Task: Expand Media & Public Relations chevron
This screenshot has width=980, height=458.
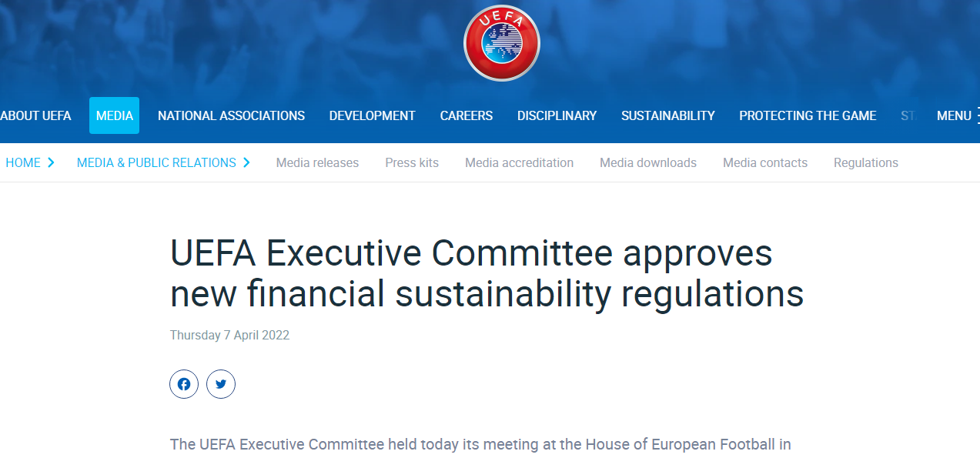Action: [x=247, y=162]
